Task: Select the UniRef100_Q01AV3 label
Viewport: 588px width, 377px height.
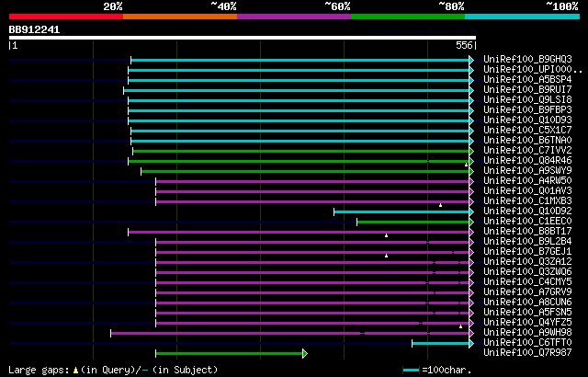Action: point(527,191)
